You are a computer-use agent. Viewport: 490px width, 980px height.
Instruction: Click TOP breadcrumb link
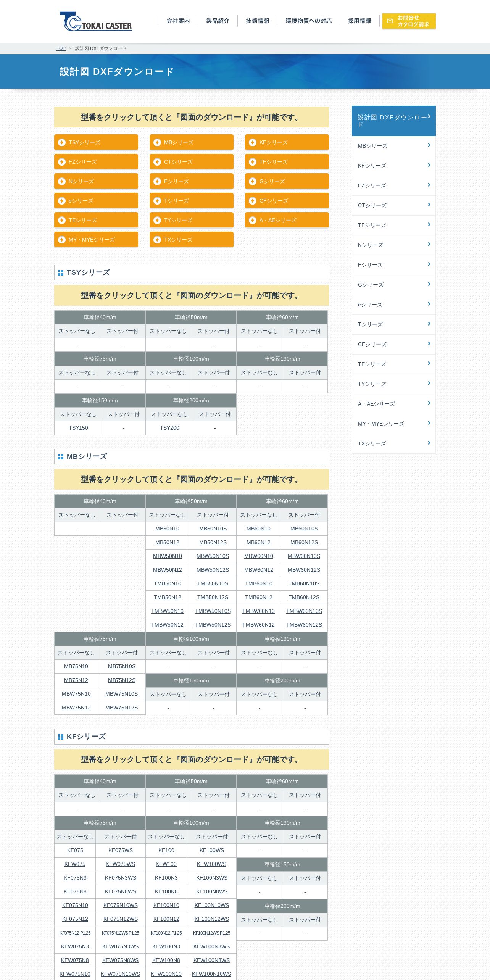[x=61, y=48]
